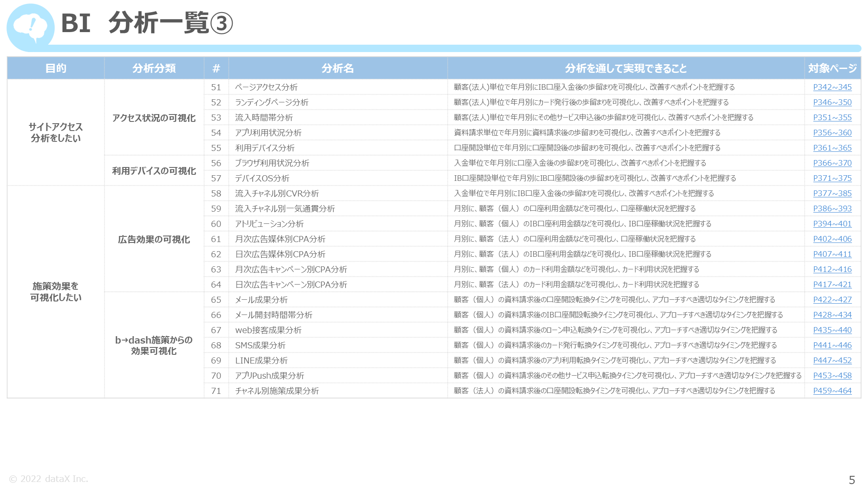
Task: Select ブラウザ利用状況分析 row name
Action: click(x=272, y=163)
